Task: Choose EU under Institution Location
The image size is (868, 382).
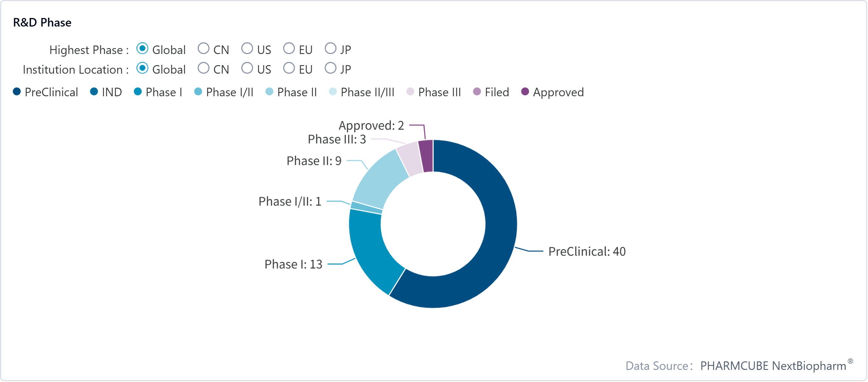Action: tap(289, 68)
